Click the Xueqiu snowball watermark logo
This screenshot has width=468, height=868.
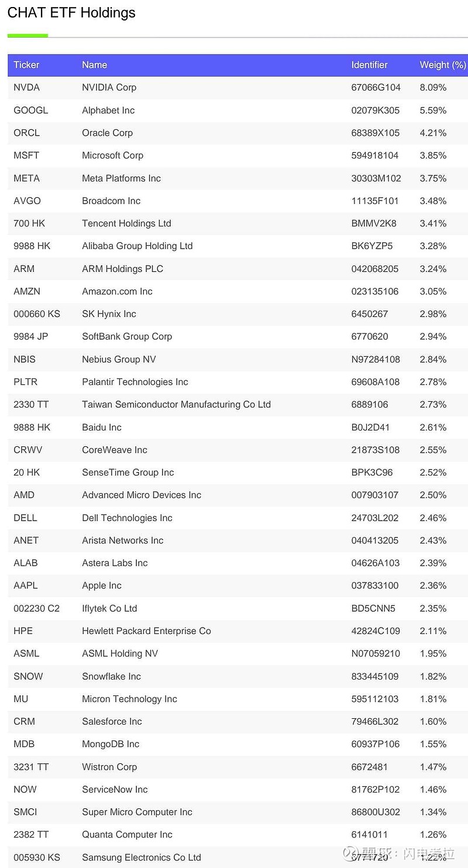point(351,853)
